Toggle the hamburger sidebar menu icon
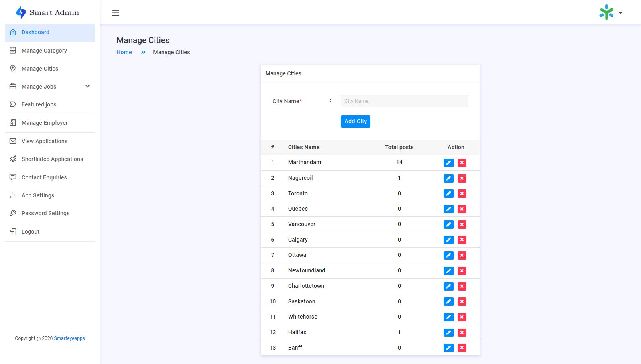Screen dimensions: 641x364 point(116,13)
